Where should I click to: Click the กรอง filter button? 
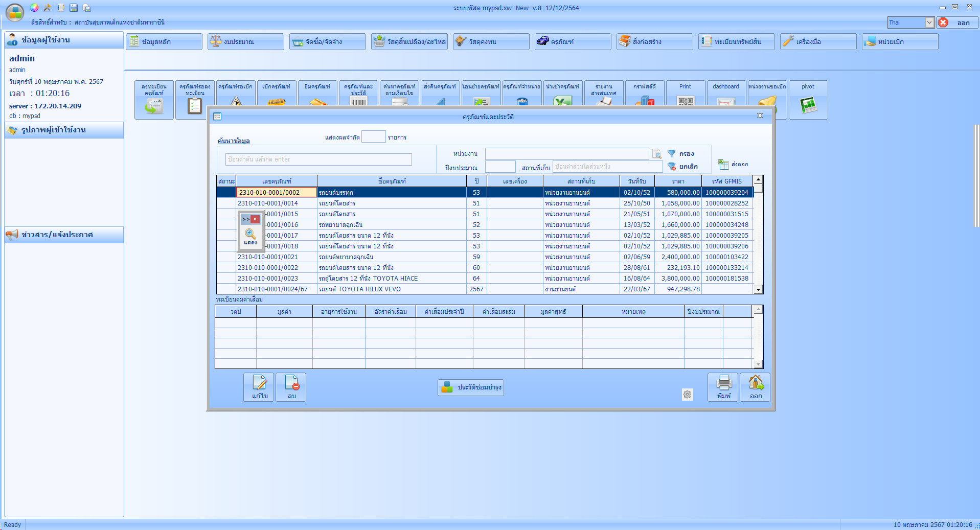pyautogui.click(x=681, y=153)
